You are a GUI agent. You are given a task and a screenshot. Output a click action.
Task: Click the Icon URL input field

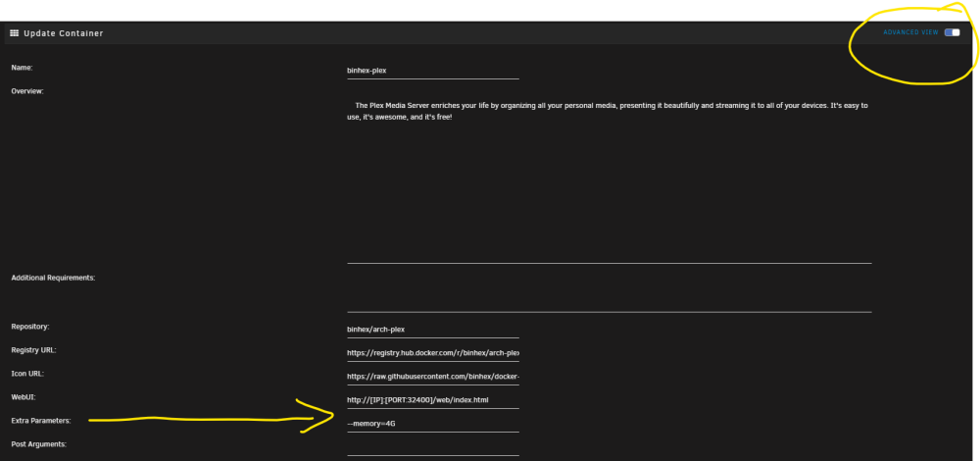(433, 377)
